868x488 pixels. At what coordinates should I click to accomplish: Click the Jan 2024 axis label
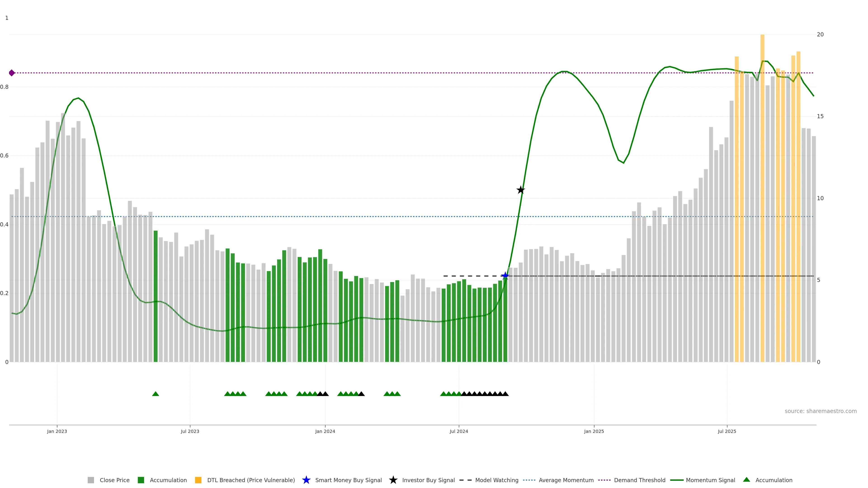coord(325,431)
